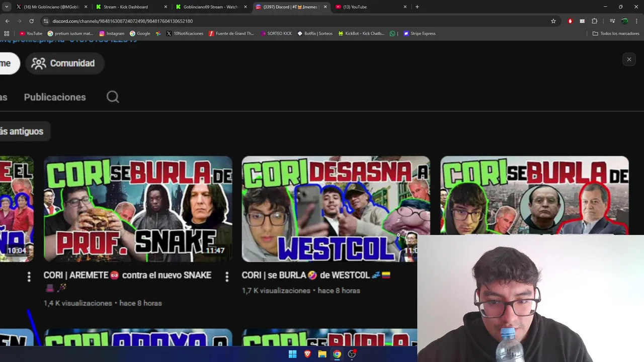Open title 'CORI | se BURLA de WESTCOL'
The image size is (644, 362).
(316, 275)
